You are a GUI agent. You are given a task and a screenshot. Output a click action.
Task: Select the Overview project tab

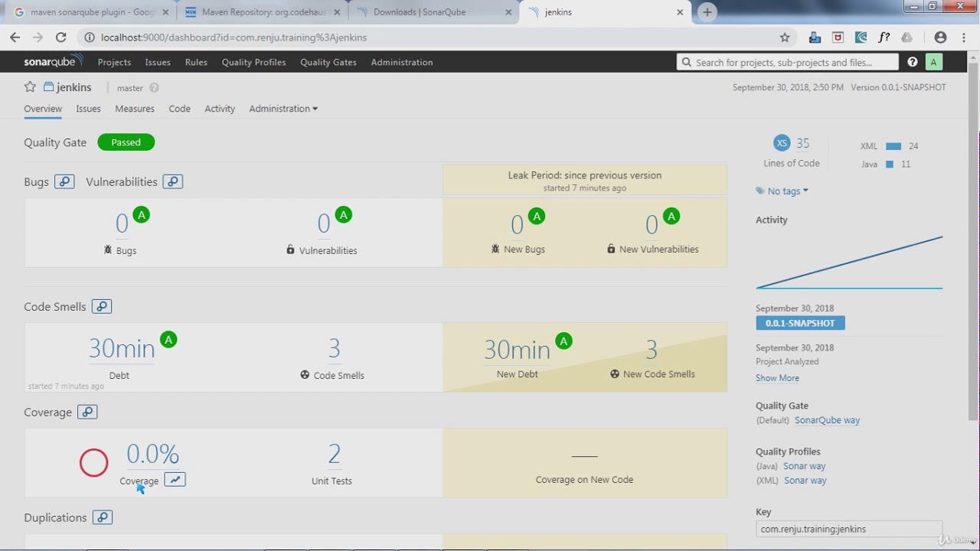click(43, 109)
